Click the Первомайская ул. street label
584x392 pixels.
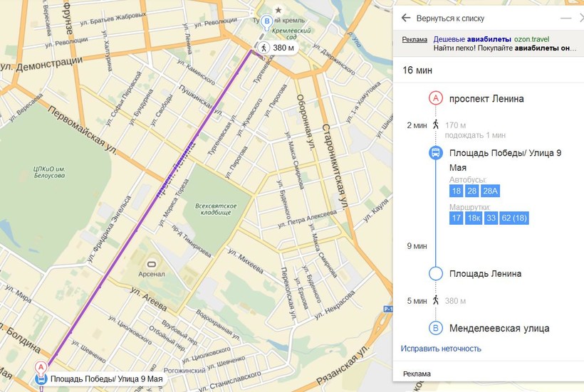pos(83,131)
